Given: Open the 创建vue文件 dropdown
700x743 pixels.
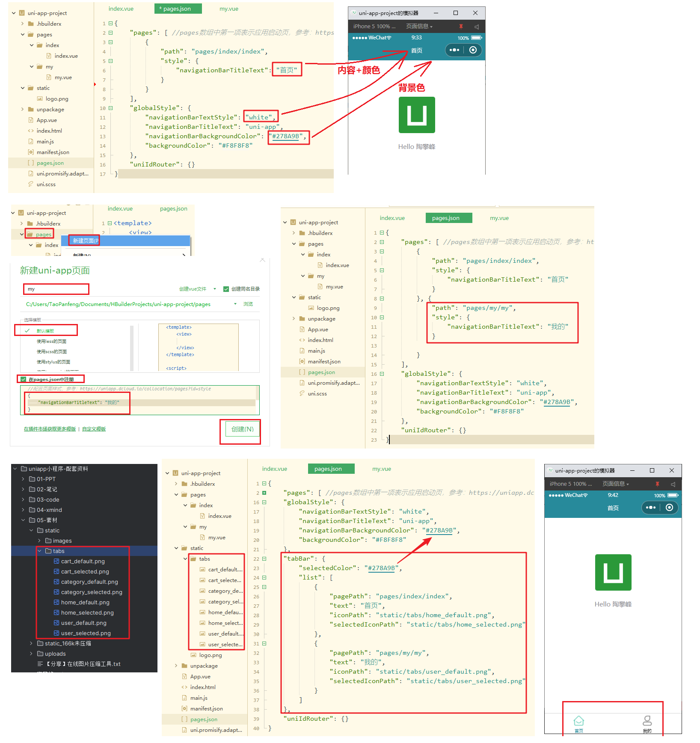Looking at the screenshot, I should click(x=198, y=289).
